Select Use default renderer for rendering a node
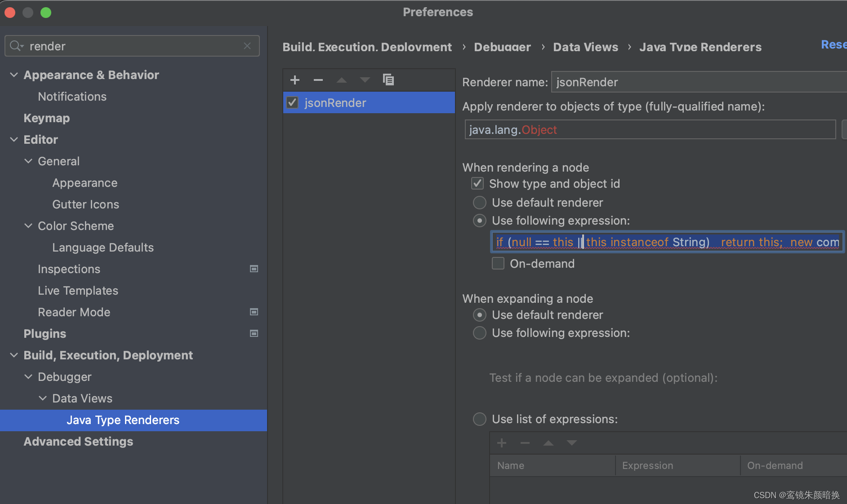Viewport: 847px width, 504px height. point(480,203)
